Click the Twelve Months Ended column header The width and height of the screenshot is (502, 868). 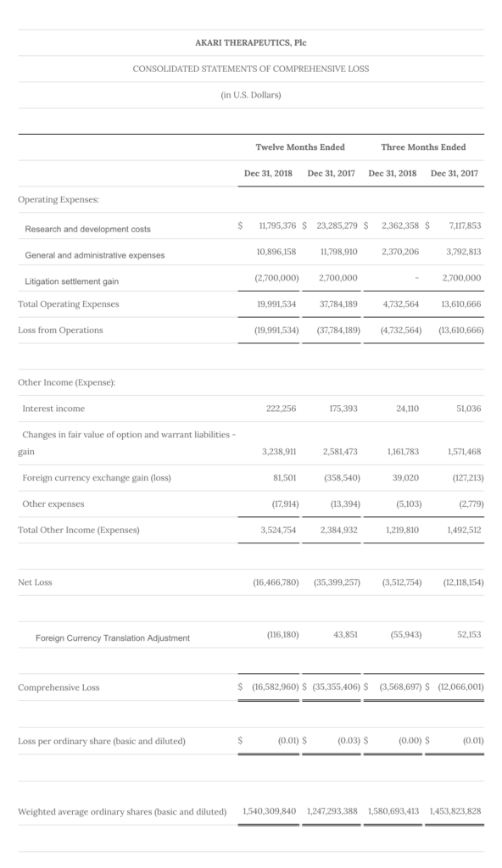(300, 147)
